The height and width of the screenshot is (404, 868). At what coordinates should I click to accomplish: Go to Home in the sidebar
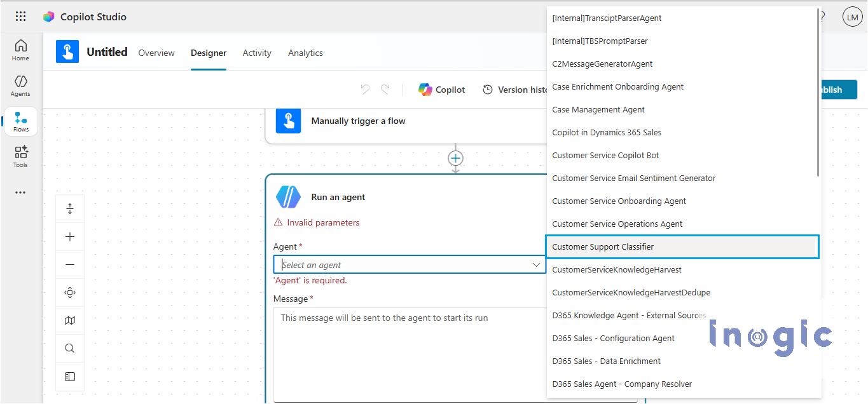(20, 50)
